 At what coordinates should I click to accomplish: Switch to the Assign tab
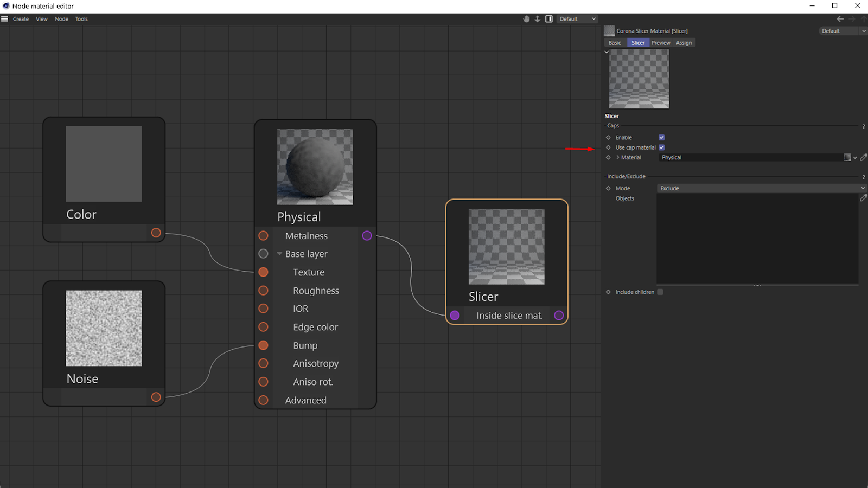click(x=684, y=43)
